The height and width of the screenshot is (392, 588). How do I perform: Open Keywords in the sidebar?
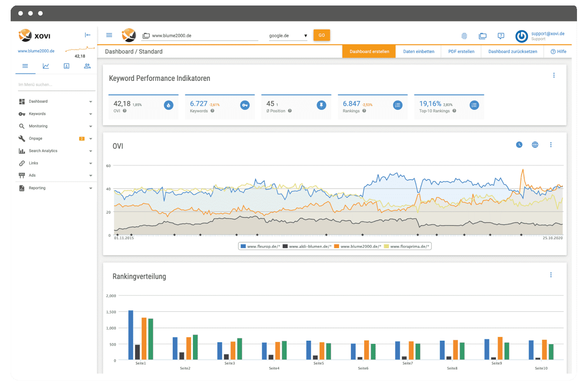click(37, 114)
